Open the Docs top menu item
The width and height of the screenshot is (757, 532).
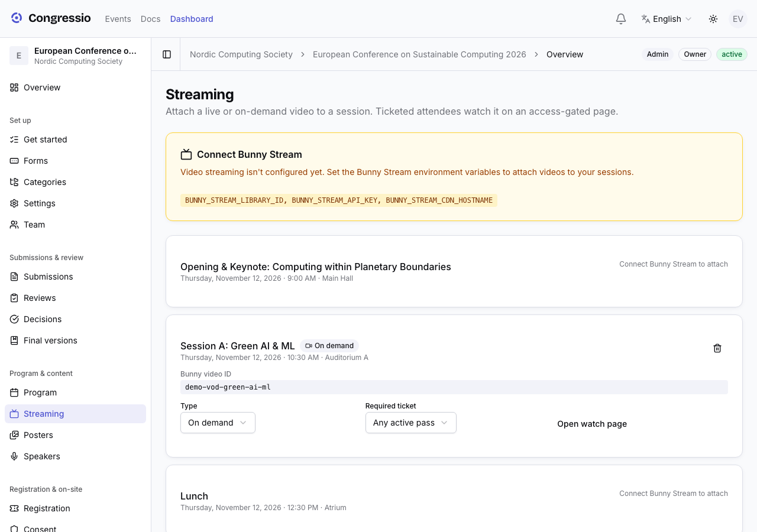click(x=150, y=19)
